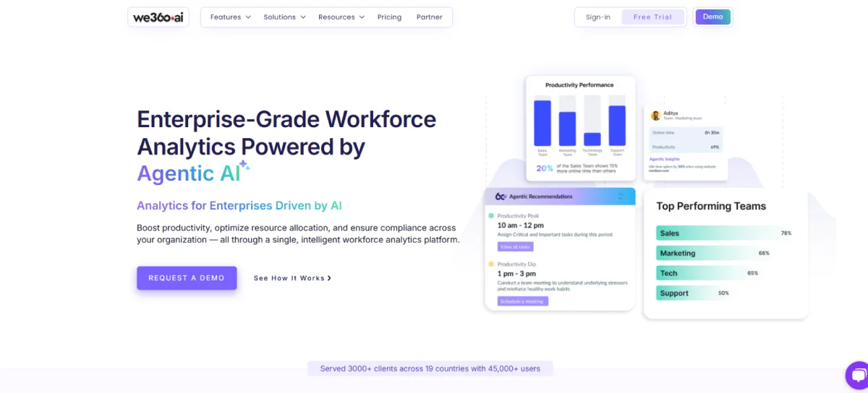Click the "Agentic Insights" label in Aditya card
This screenshot has width=868, height=393.
point(666,158)
